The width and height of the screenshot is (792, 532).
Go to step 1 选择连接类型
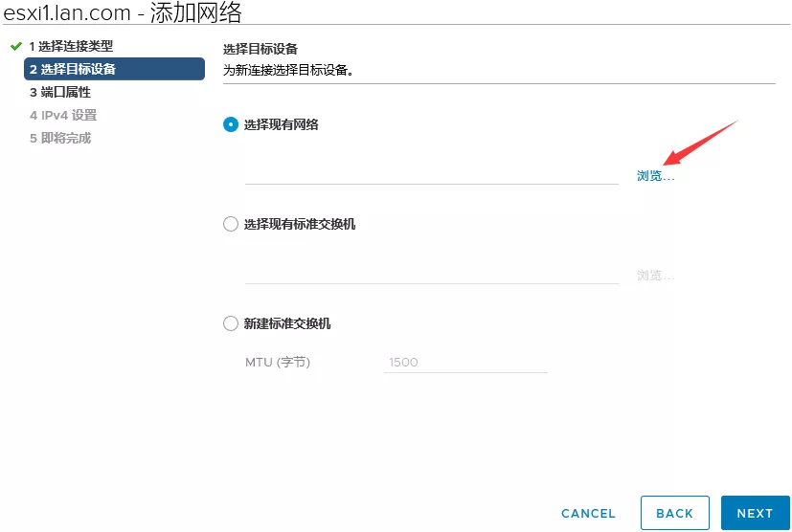(x=71, y=46)
